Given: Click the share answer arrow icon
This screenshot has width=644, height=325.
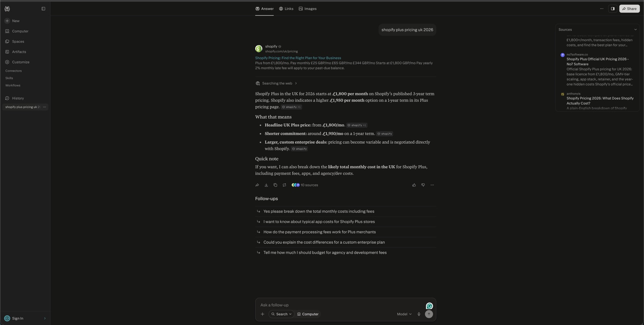Looking at the screenshot, I should point(257,185).
